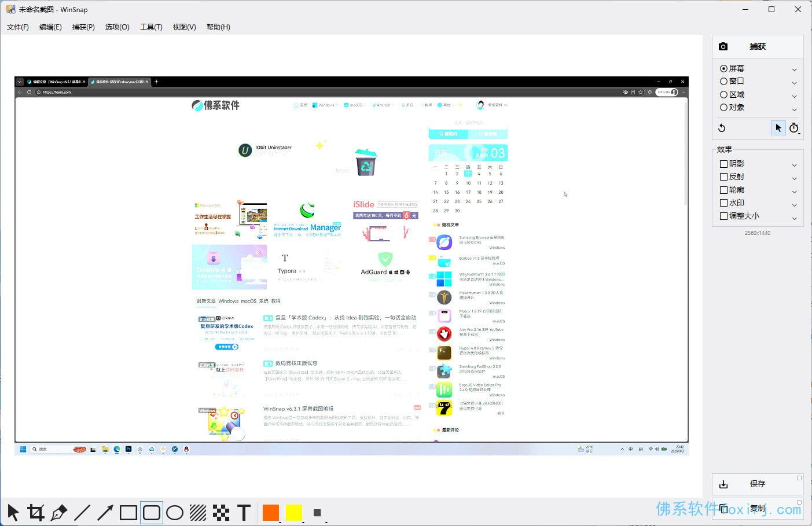Expand the 水印 settings chevron

(794, 205)
